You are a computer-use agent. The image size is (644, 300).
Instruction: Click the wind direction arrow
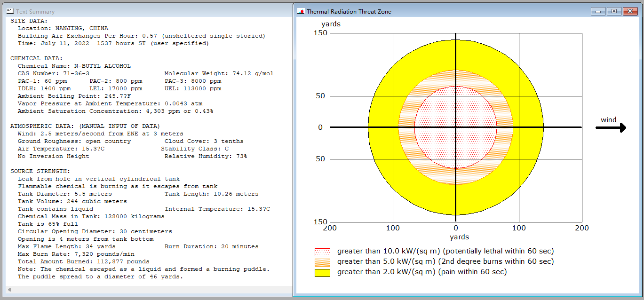(x=611, y=127)
